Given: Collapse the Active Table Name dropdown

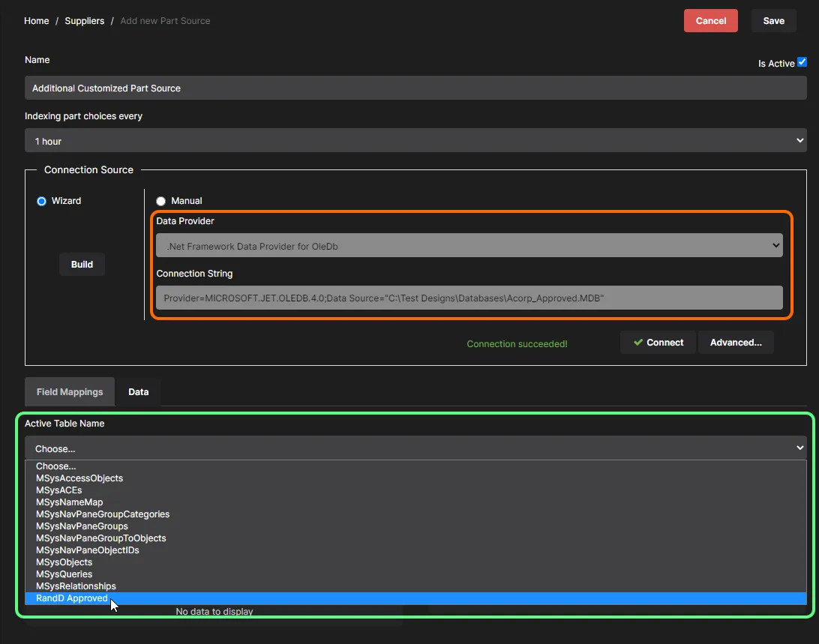Looking at the screenshot, I should click(x=415, y=448).
